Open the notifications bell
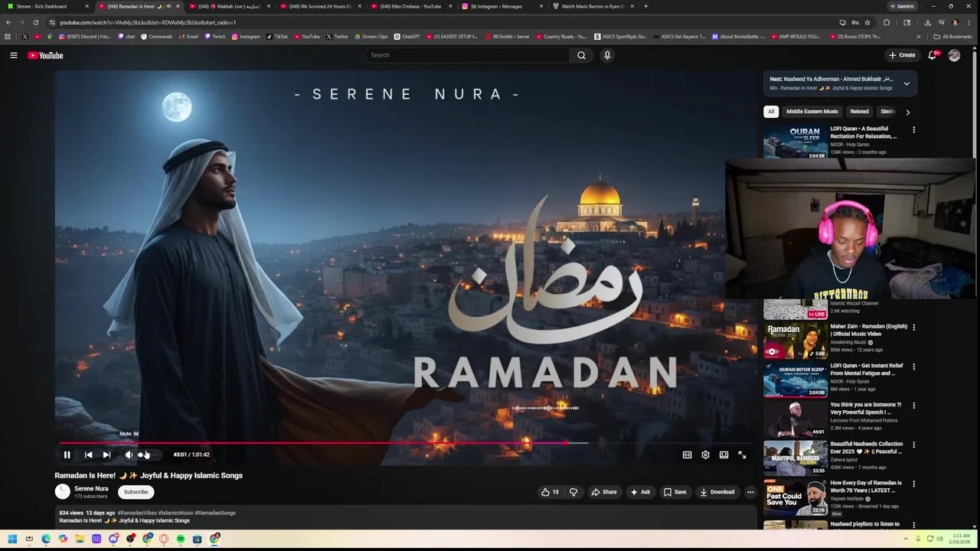The height and width of the screenshot is (551, 980). [932, 55]
